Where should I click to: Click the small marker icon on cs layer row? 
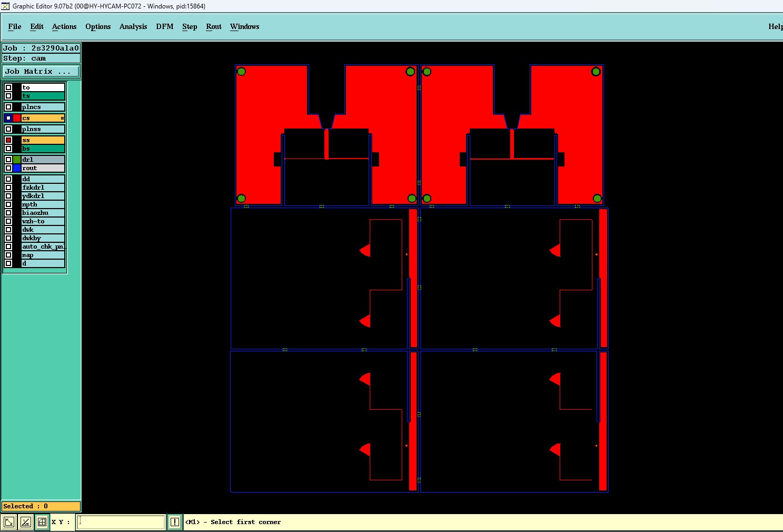coord(62,118)
